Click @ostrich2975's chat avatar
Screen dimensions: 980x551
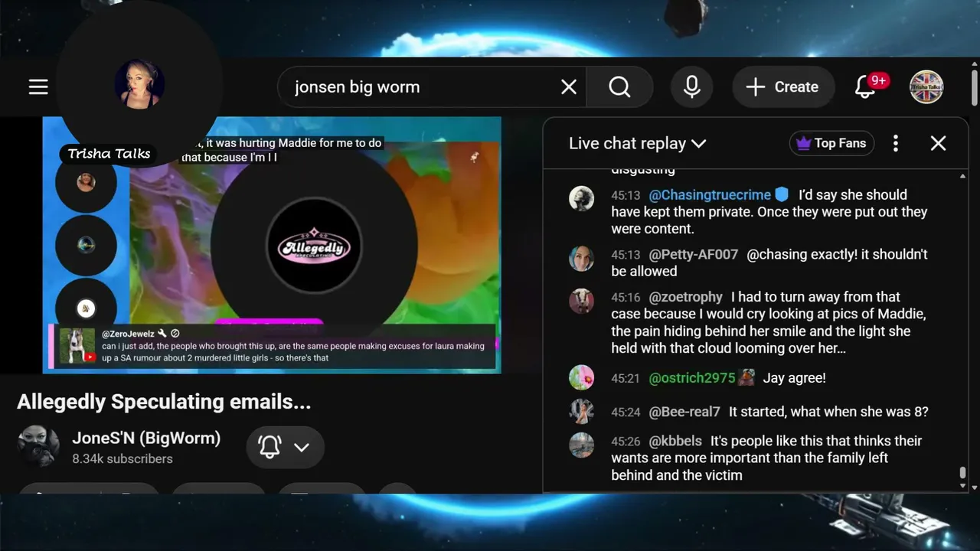point(582,377)
